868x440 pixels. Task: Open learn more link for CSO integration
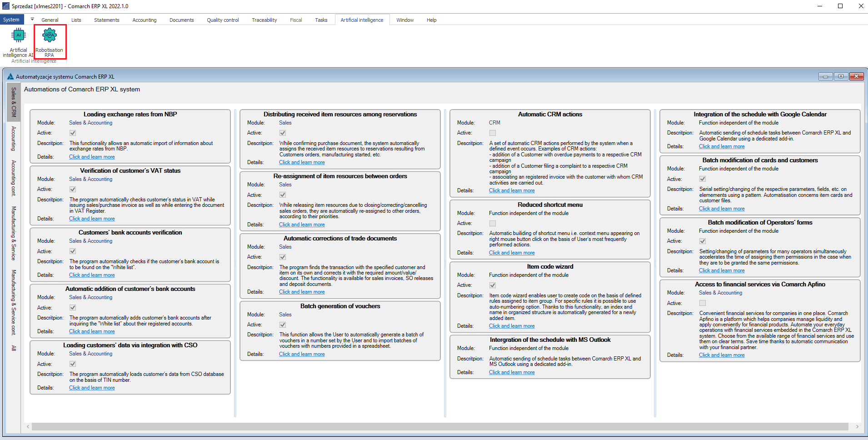click(92, 388)
